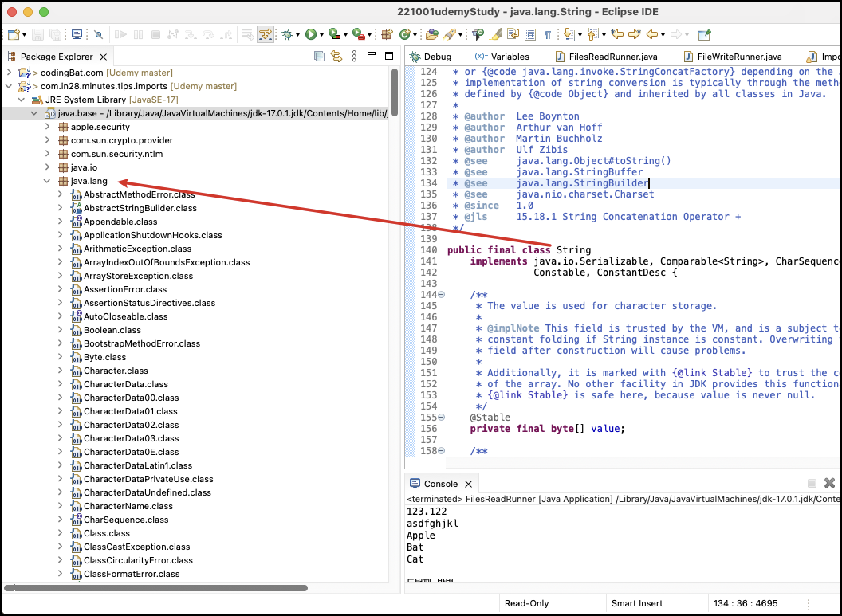This screenshot has width=842, height=616.
Task: Close the Package Explorer view tab
Action: [104, 57]
